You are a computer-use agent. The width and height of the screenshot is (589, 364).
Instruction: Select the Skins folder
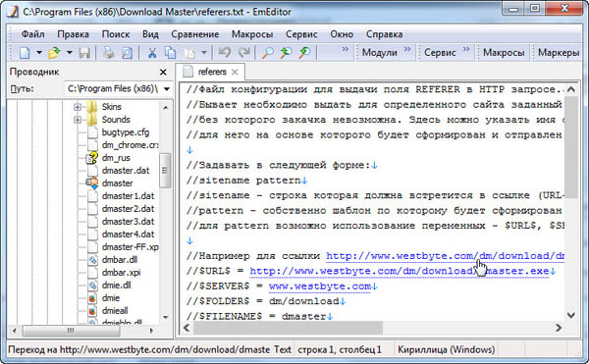point(112,107)
